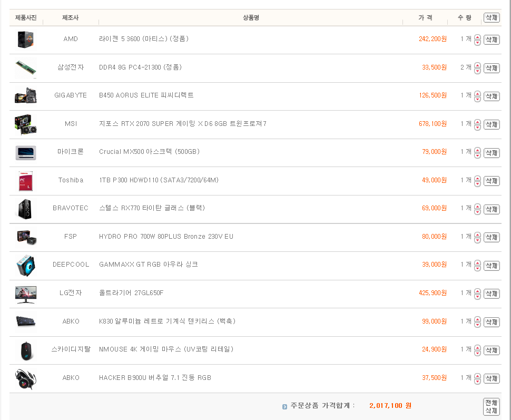Click the 제조사 column header

[x=71, y=17]
